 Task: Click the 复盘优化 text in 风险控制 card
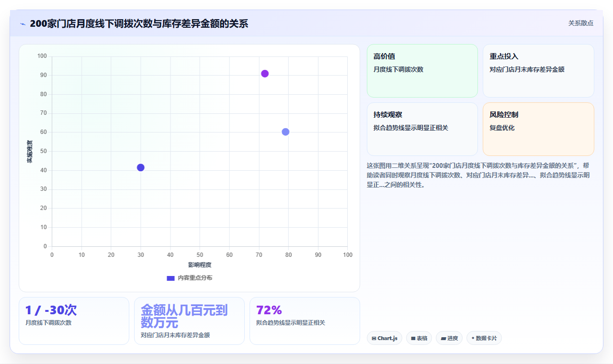[502, 128]
